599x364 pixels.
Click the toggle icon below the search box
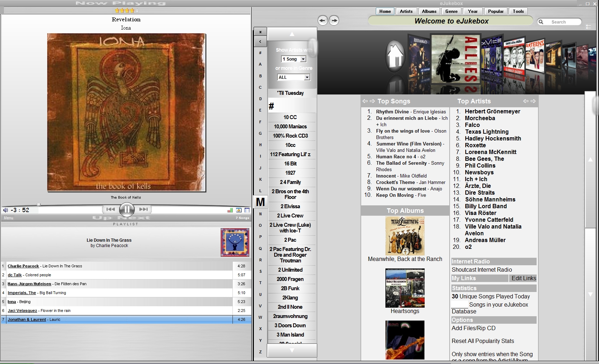pyautogui.click(x=588, y=27)
